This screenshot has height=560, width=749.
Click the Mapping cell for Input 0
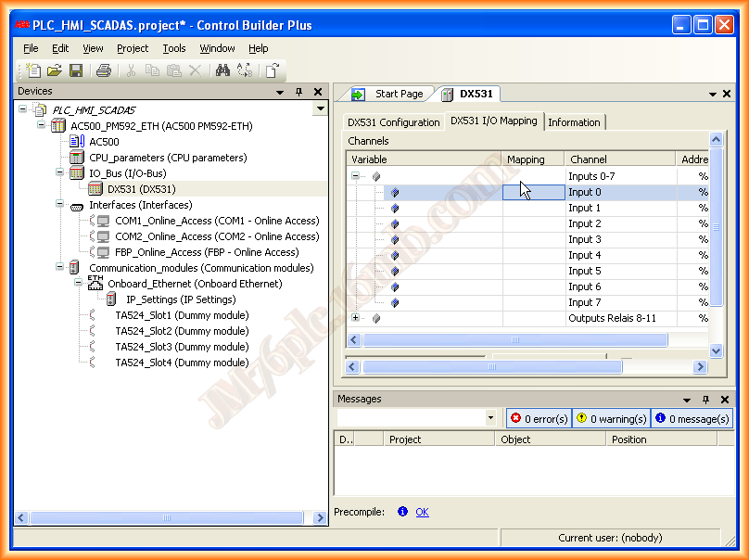[533, 192]
